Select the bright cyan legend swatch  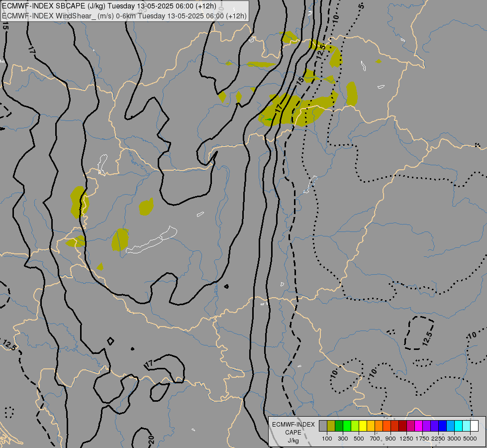click(458, 426)
